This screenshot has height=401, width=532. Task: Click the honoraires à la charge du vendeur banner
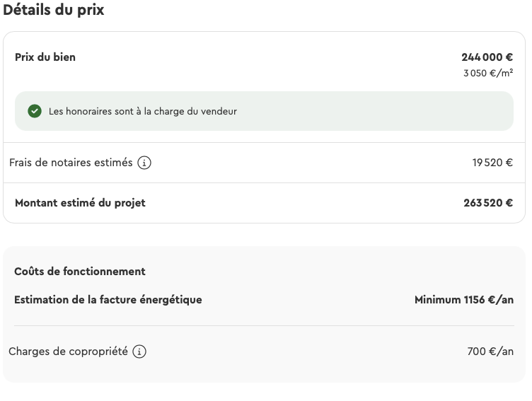click(x=264, y=111)
